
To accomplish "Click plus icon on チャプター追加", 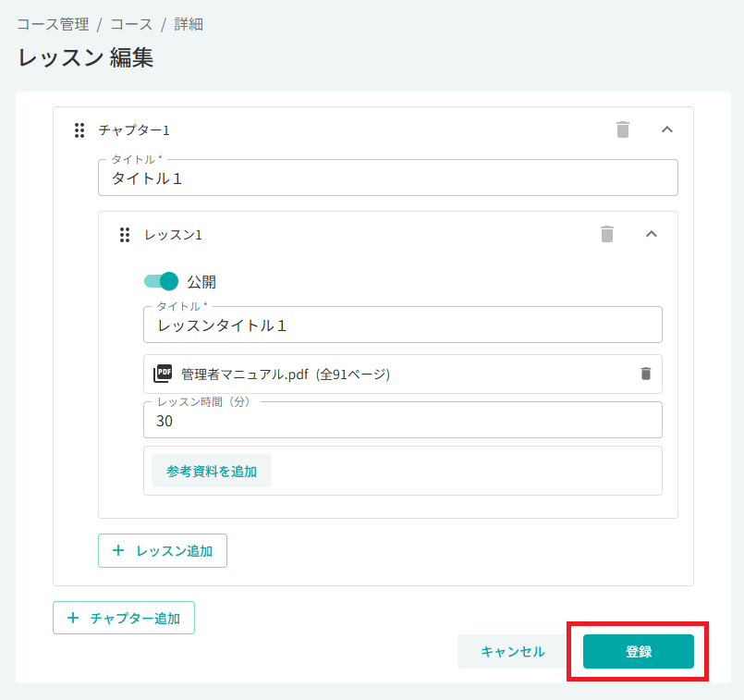I will tap(73, 618).
